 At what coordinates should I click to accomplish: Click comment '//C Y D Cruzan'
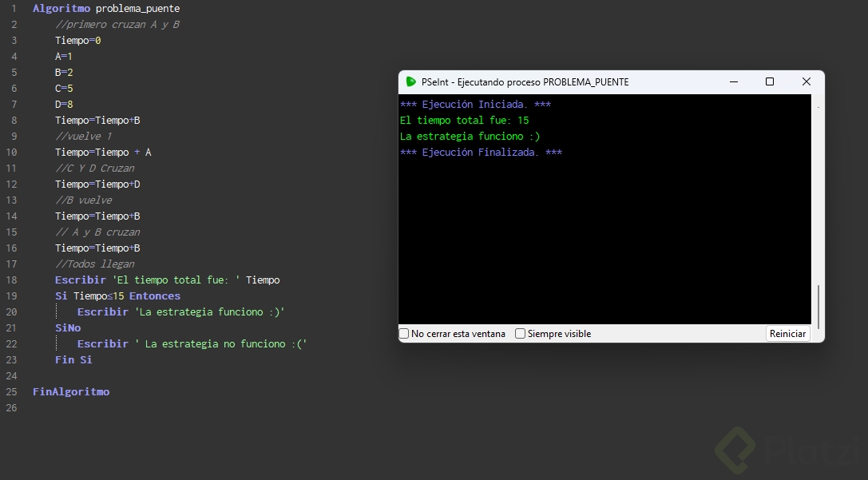(x=95, y=169)
